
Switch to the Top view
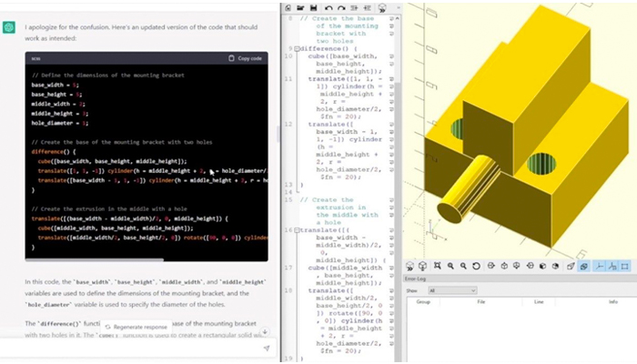(504, 266)
